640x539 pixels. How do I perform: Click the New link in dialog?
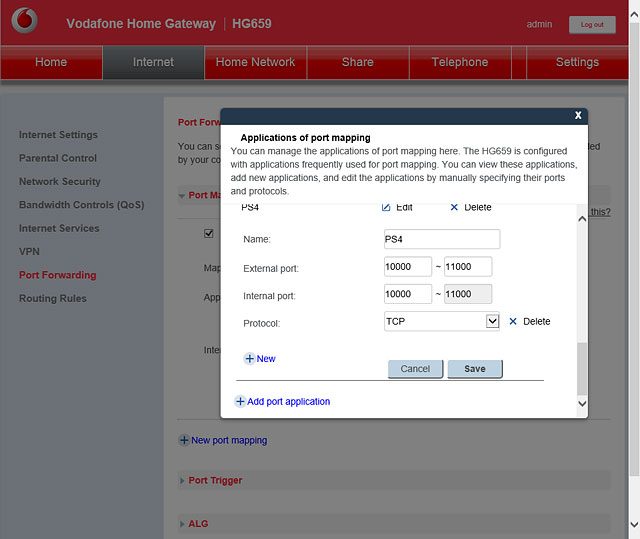(266, 359)
